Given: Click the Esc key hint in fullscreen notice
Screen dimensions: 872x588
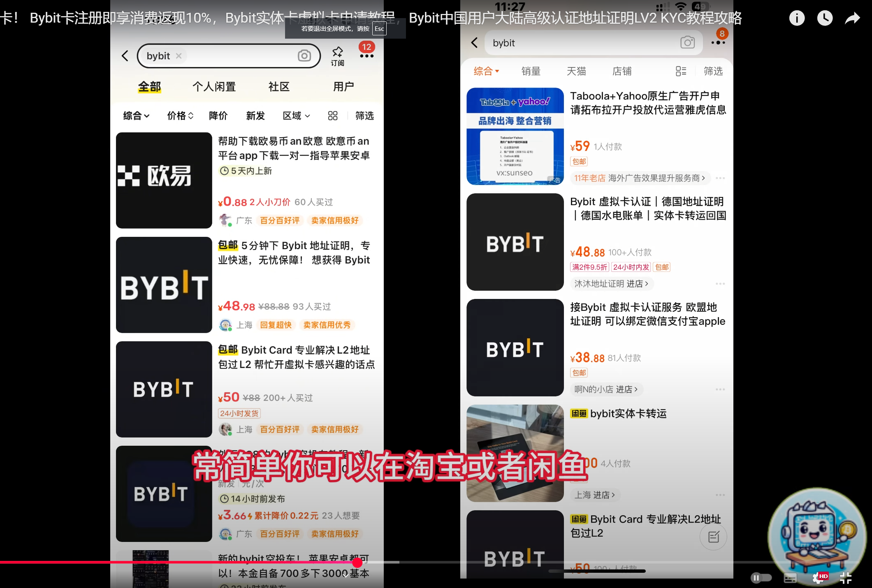Looking at the screenshot, I should 379,29.
